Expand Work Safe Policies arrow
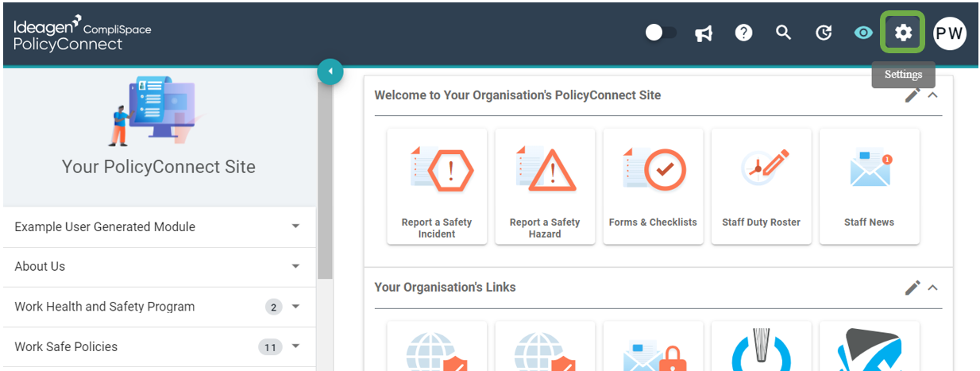Screen dimensions: 980x371 295,346
